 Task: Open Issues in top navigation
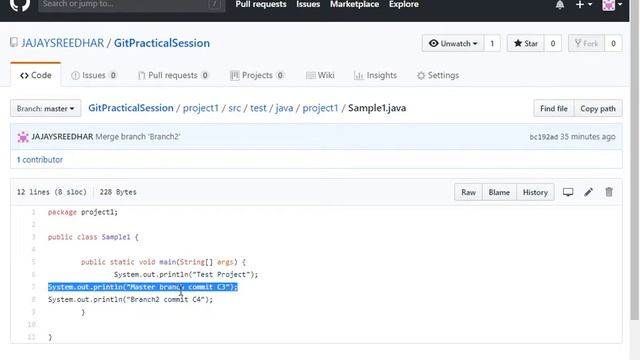[x=308, y=4]
